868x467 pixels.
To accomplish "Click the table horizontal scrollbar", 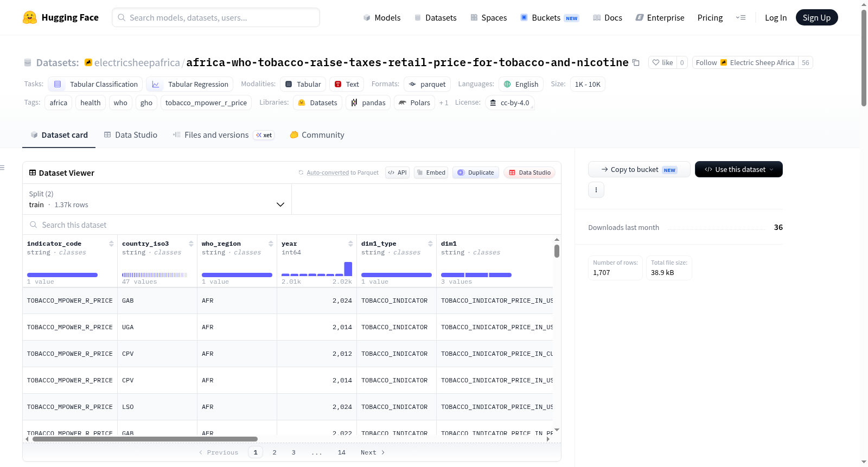I will coord(145,439).
